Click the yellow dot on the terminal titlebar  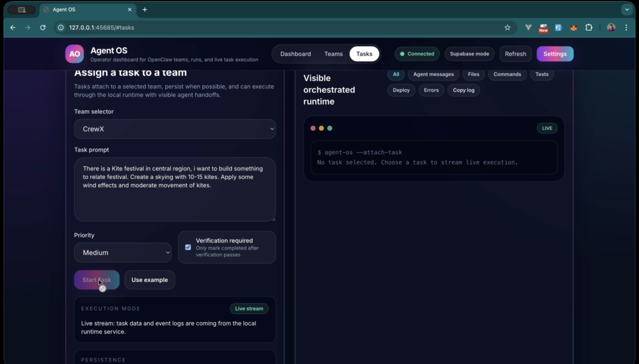(321, 128)
